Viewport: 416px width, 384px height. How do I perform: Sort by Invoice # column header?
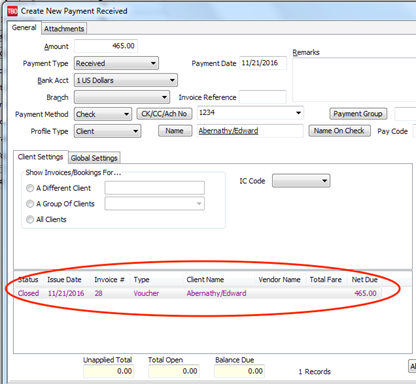click(110, 280)
